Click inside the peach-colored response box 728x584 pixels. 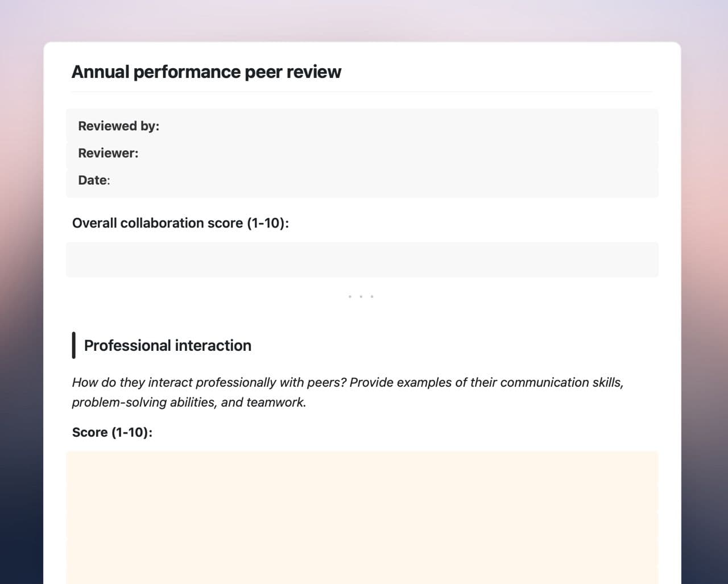point(362,516)
